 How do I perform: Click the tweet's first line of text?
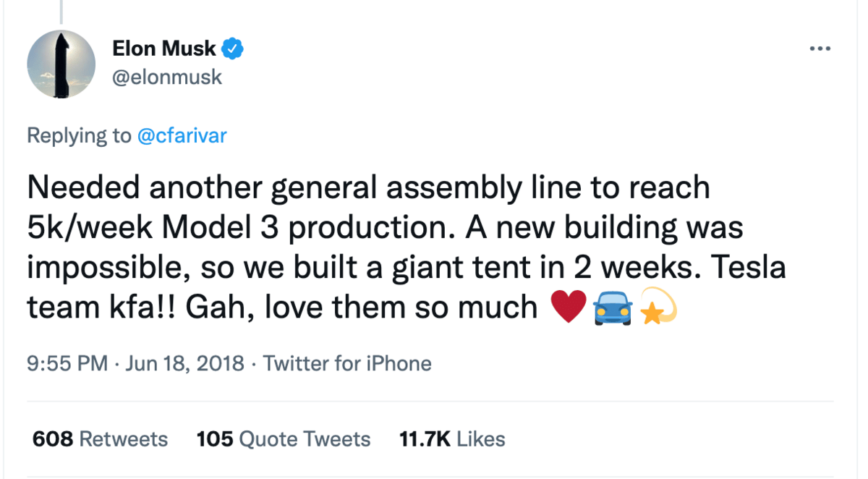368,187
